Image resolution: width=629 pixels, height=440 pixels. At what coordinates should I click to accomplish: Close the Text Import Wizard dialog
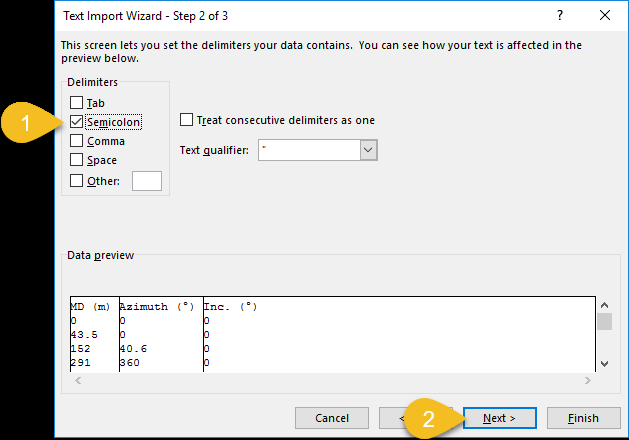tap(604, 15)
